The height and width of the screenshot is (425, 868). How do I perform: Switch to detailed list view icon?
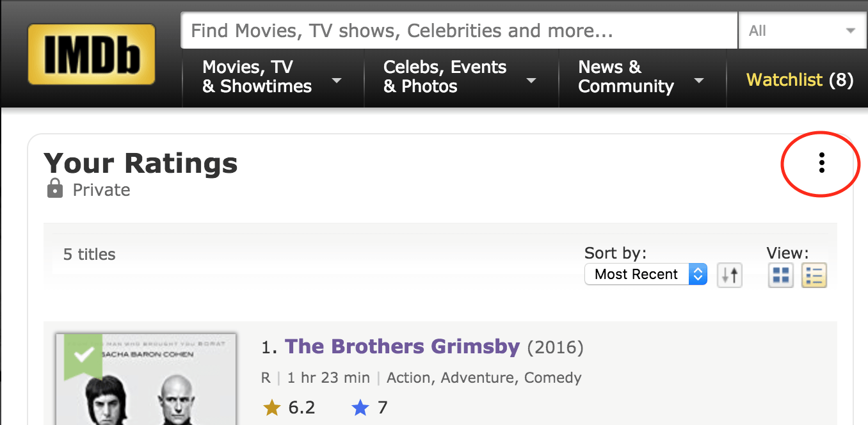tap(814, 275)
